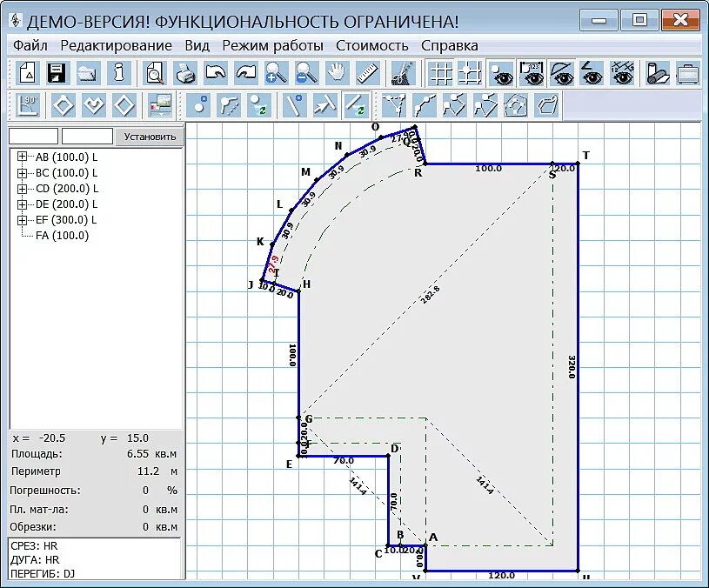This screenshot has height=588, width=709.
Task: Open the Редактирование menu
Action: (x=117, y=45)
